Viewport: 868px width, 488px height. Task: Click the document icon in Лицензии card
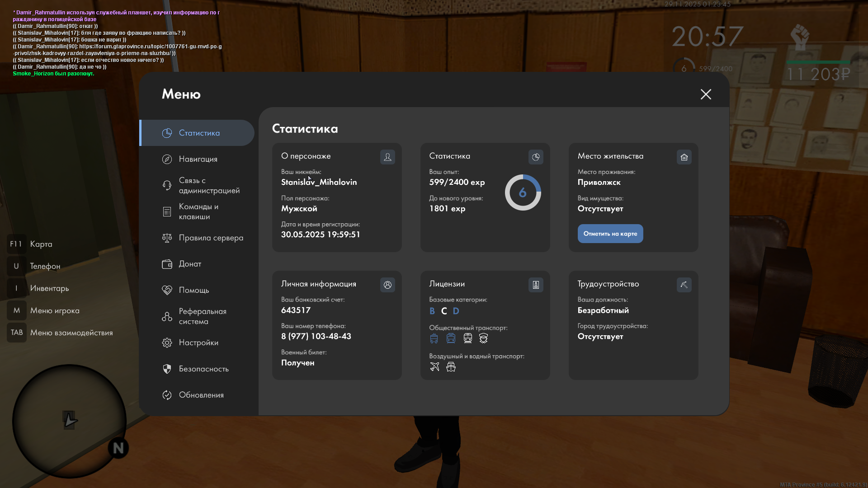[536, 285]
